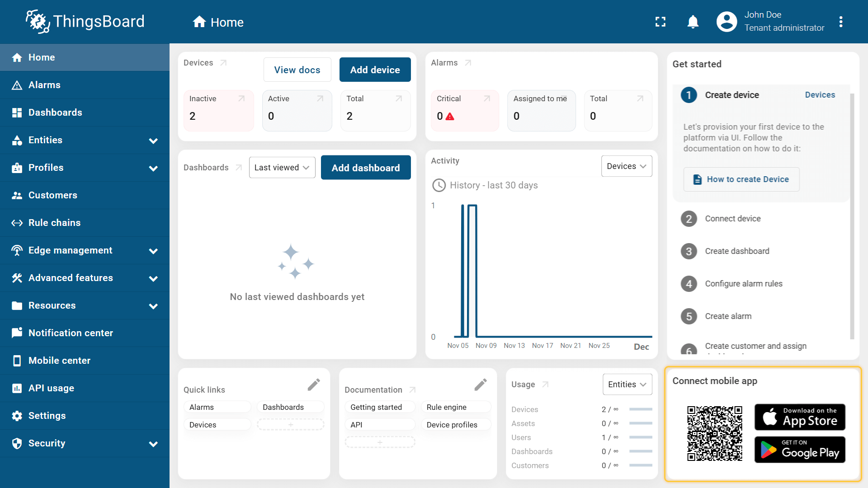
Task: Open Usage Entities dropdown selector
Action: (x=627, y=385)
